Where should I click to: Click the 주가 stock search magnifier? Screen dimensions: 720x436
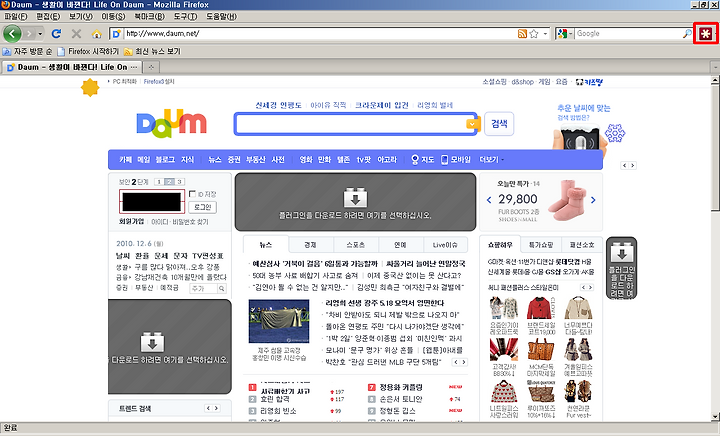[222, 289]
